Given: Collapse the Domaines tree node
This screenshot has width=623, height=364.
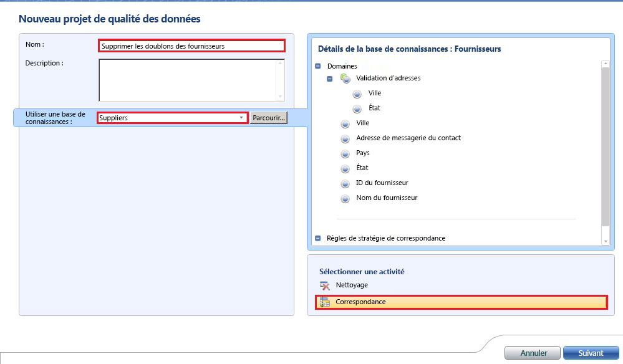Looking at the screenshot, I should (318, 65).
